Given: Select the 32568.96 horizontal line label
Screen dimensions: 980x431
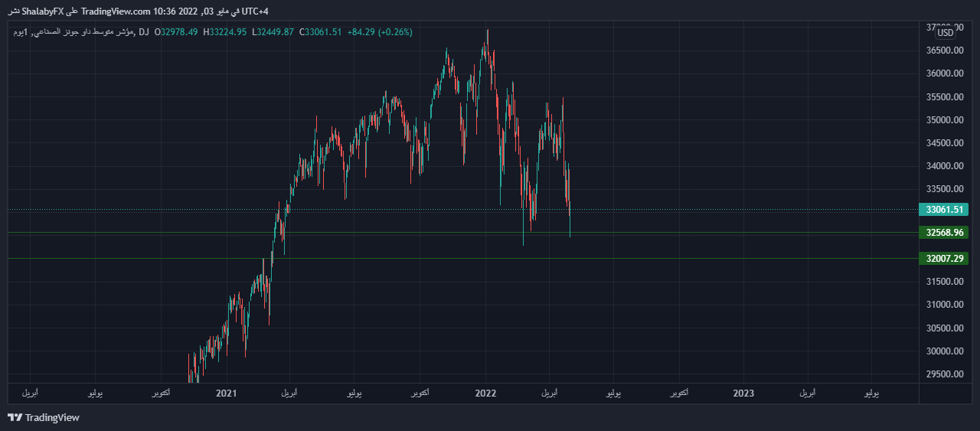Looking at the screenshot, I should pos(944,232).
